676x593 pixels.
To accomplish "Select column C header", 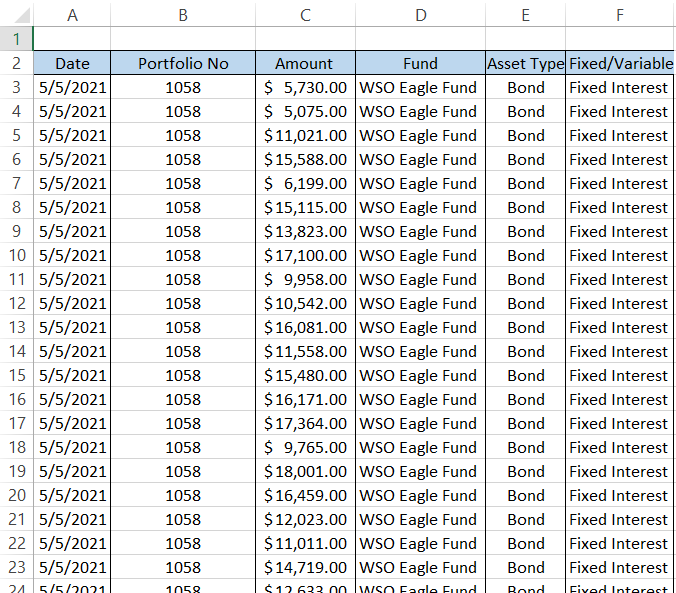I will pos(305,15).
